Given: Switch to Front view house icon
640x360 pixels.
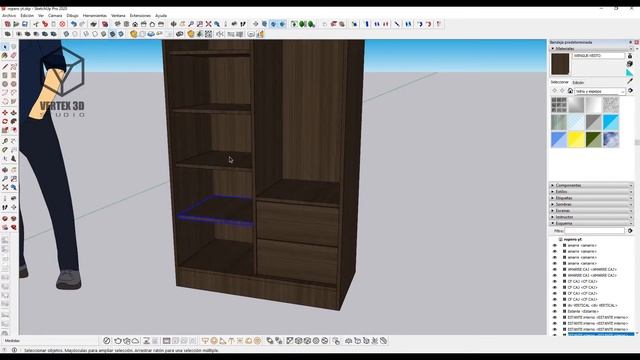Looking at the screenshot, I should click(x=135, y=24).
